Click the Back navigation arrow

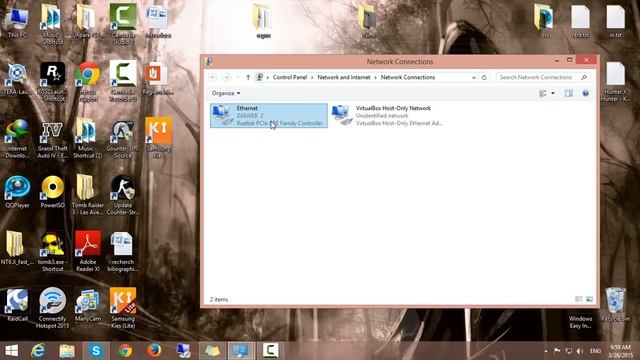pyautogui.click(x=213, y=77)
